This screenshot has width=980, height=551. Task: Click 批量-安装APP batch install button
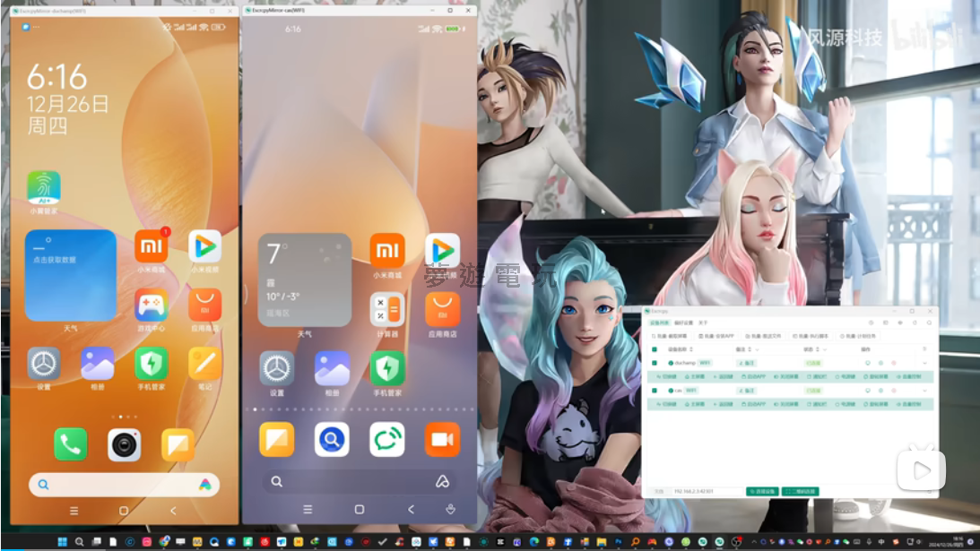click(x=716, y=336)
